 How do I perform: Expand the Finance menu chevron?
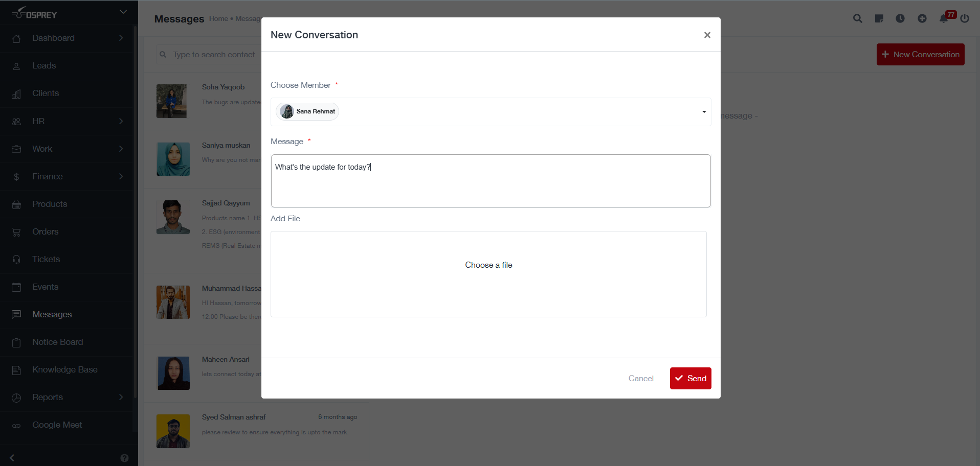pyautogui.click(x=121, y=176)
